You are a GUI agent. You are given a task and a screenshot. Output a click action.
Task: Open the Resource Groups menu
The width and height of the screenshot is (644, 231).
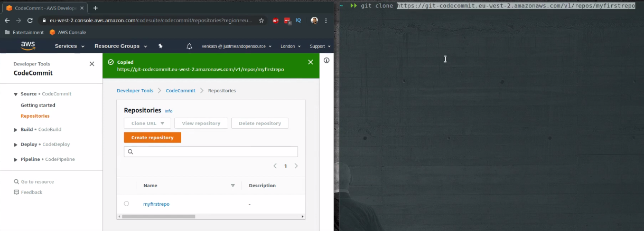pyautogui.click(x=121, y=46)
